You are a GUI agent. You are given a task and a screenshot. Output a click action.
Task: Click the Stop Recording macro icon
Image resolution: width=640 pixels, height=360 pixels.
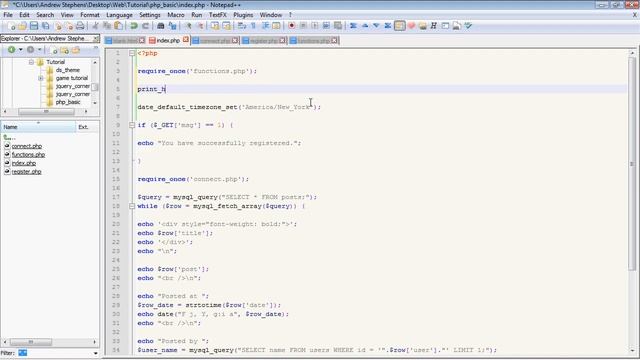point(303,26)
